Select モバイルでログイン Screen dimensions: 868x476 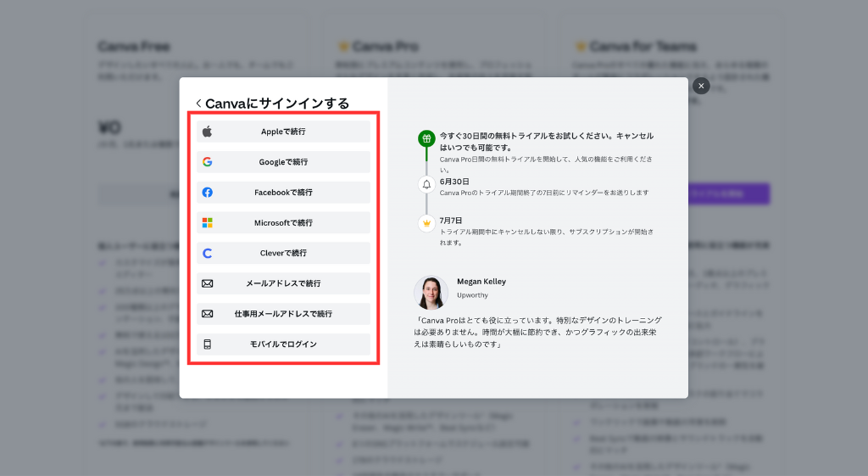(x=283, y=344)
